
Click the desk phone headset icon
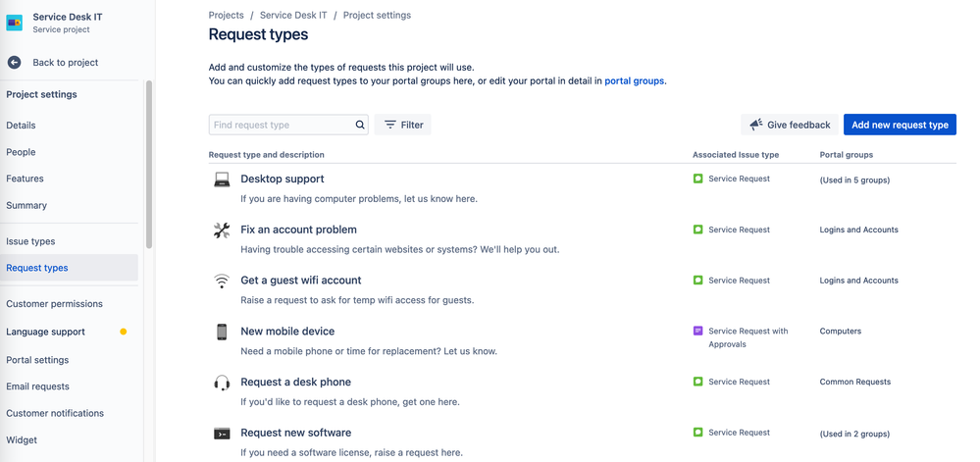click(222, 383)
